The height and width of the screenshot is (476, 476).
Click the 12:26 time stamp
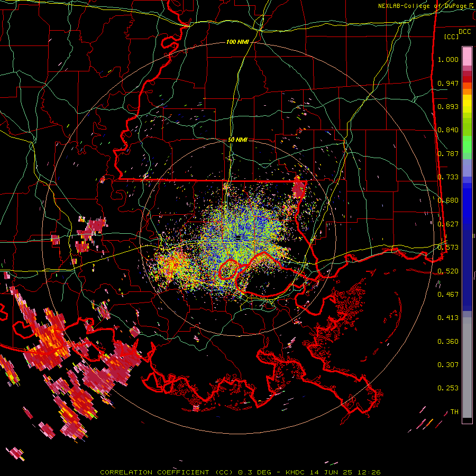[369, 472]
